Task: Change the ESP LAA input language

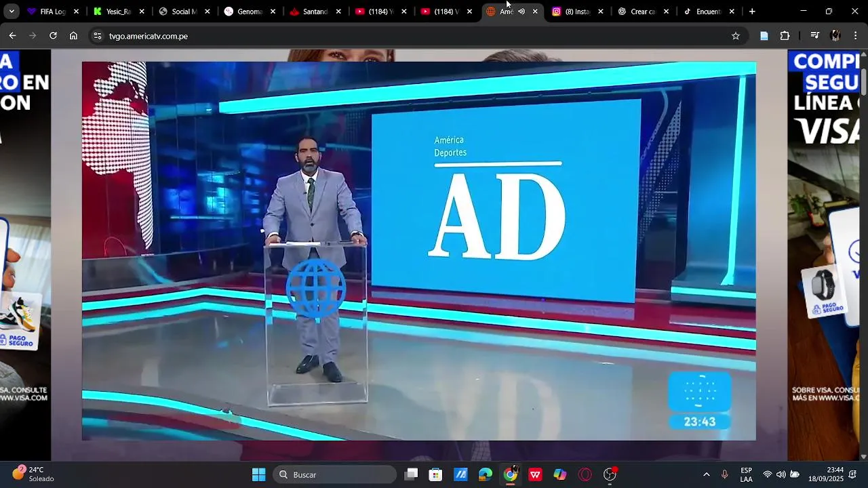Action: (x=746, y=474)
